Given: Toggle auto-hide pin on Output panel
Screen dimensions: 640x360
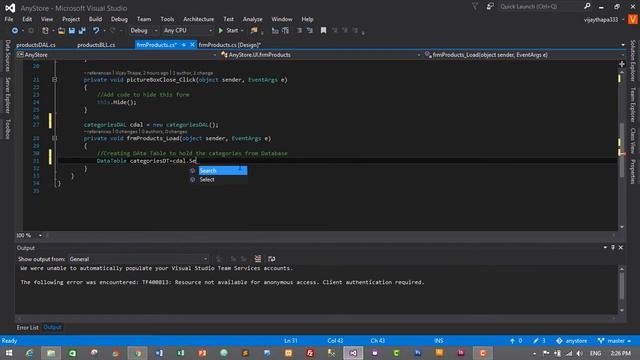Looking at the screenshot, I should click(x=613, y=247).
